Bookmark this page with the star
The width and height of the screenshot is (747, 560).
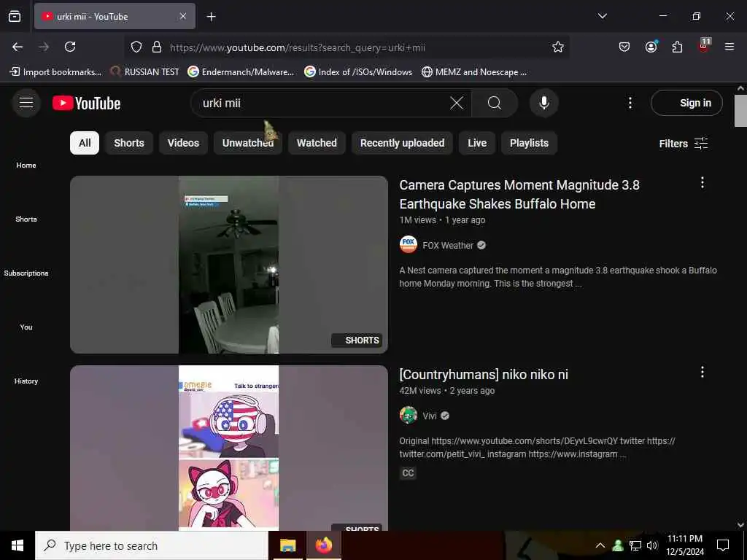pyautogui.click(x=558, y=47)
